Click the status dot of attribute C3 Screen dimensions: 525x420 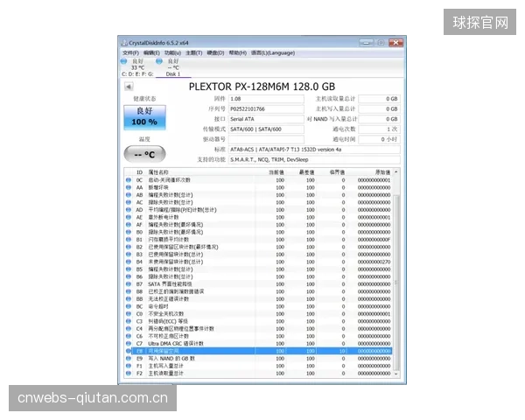pos(129,321)
